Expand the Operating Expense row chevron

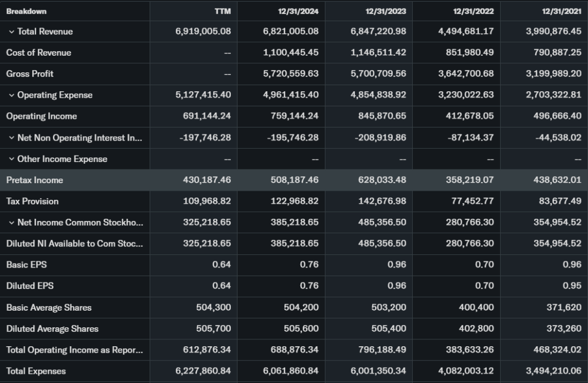pyautogui.click(x=11, y=95)
